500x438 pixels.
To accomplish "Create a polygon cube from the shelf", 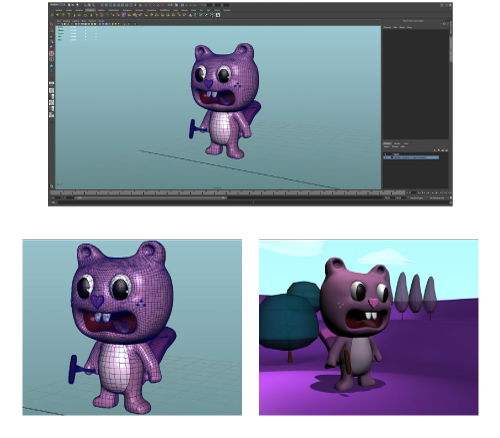I will (x=63, y=15).
